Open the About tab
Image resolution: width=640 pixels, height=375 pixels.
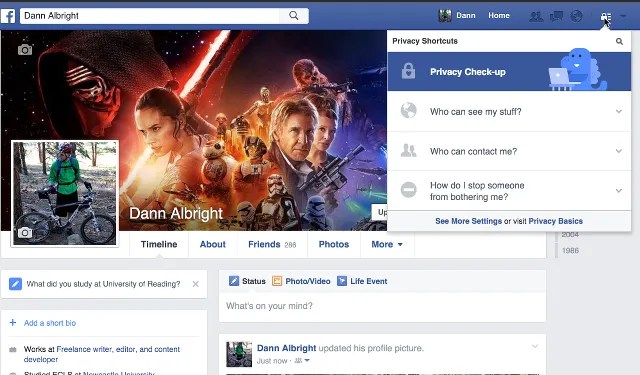(213, 244)
